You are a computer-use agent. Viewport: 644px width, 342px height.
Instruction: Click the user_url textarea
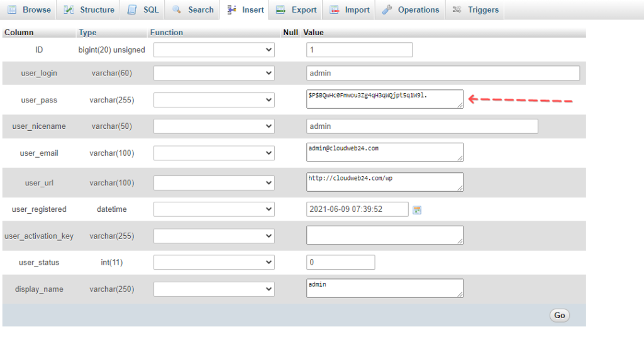pyautogui.click(x=385, y=182)
